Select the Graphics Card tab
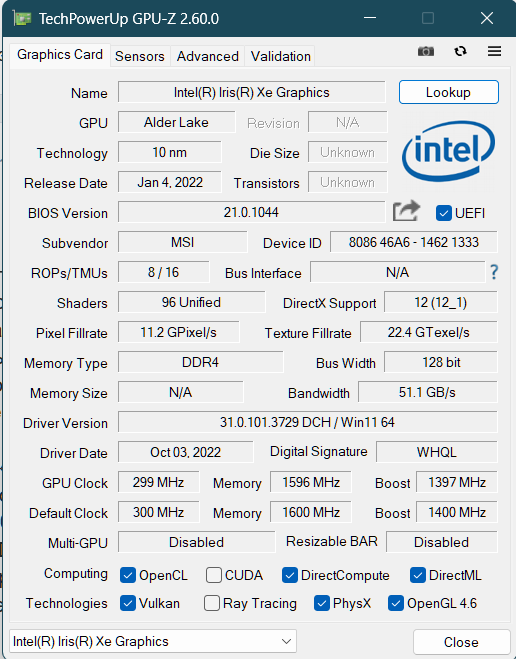This screenshot has width=516, height=659. pos(60,55)
